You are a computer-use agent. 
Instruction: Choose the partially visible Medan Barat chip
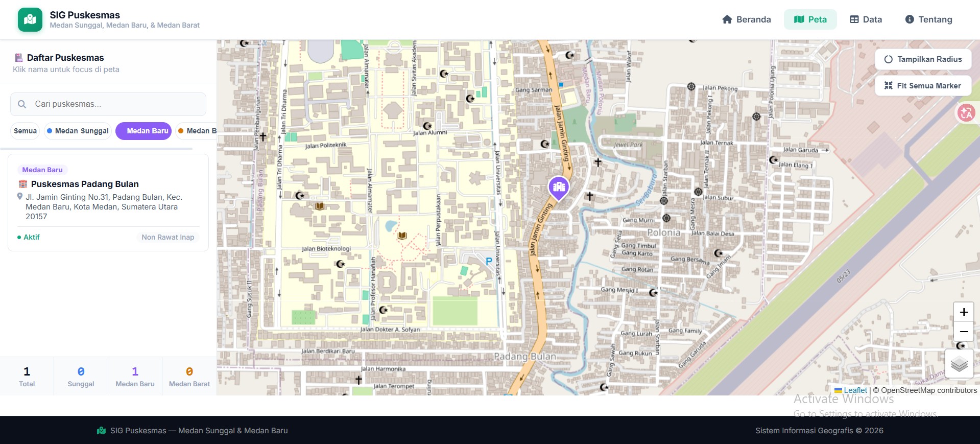tap(196, 131)
